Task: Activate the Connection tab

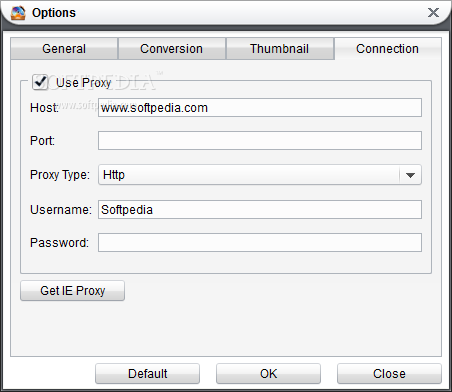Action: coord(387,49)
